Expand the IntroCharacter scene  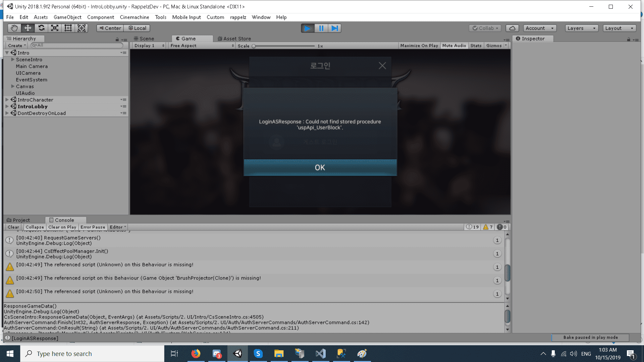[7, 100]
